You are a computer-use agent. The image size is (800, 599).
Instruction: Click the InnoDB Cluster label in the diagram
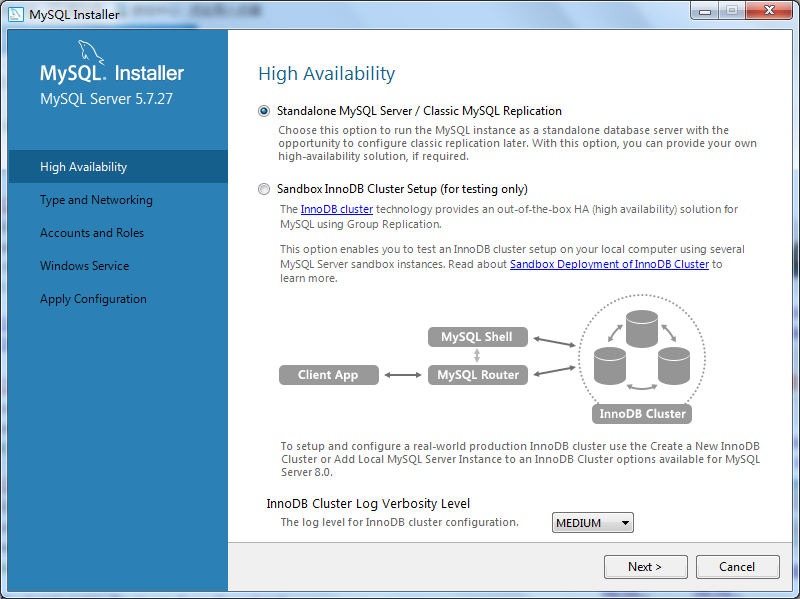pyautogui.click(x=641, y=413)
